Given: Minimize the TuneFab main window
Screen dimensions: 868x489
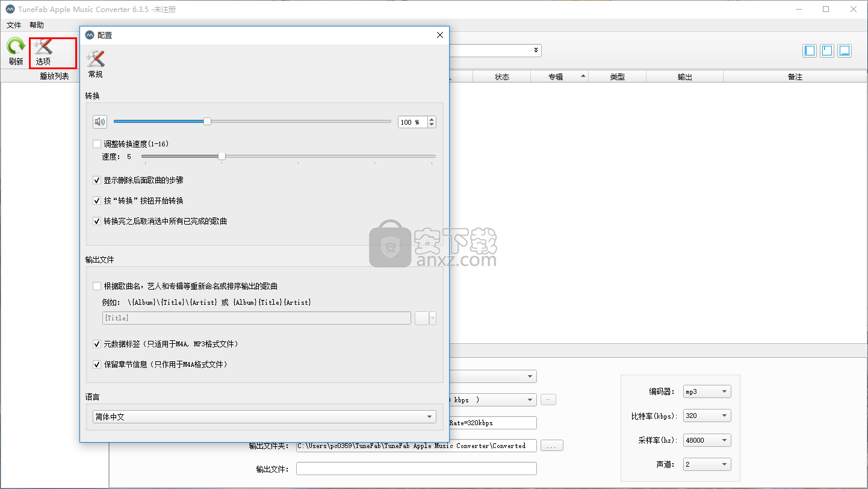Looking at the screenshot, I should [x=799, y=9].
